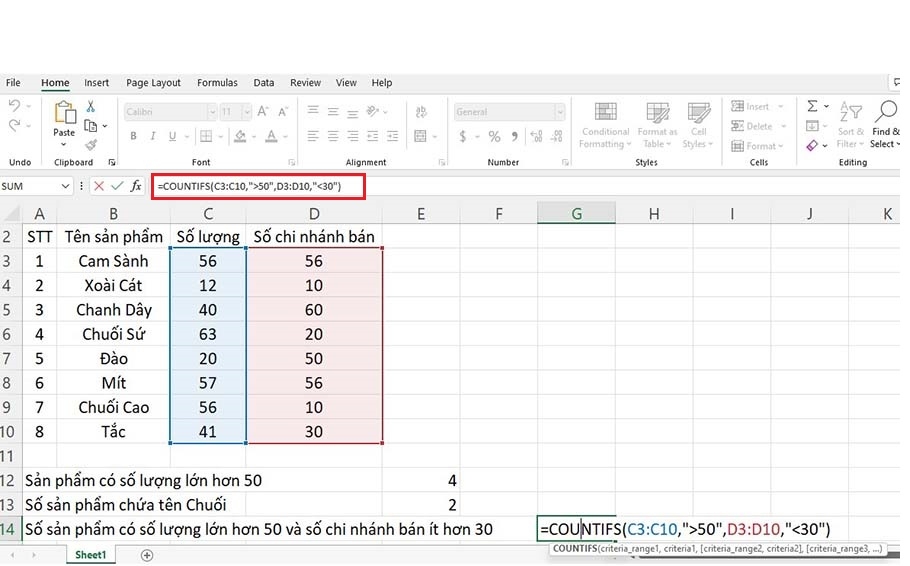Toggle Align Right
Screen dimensions: 910x566
coord(352,136)
